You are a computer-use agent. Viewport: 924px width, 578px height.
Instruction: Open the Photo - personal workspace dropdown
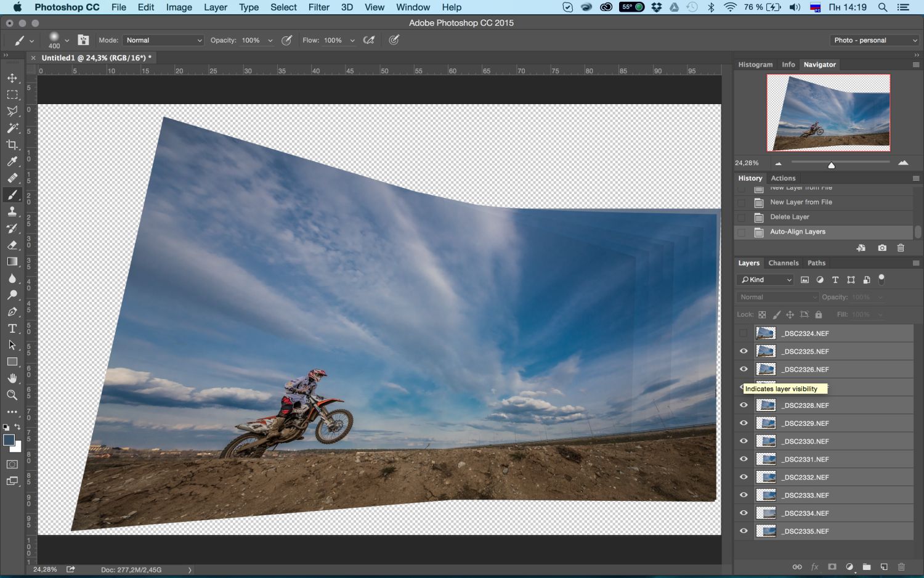point(875,40)
